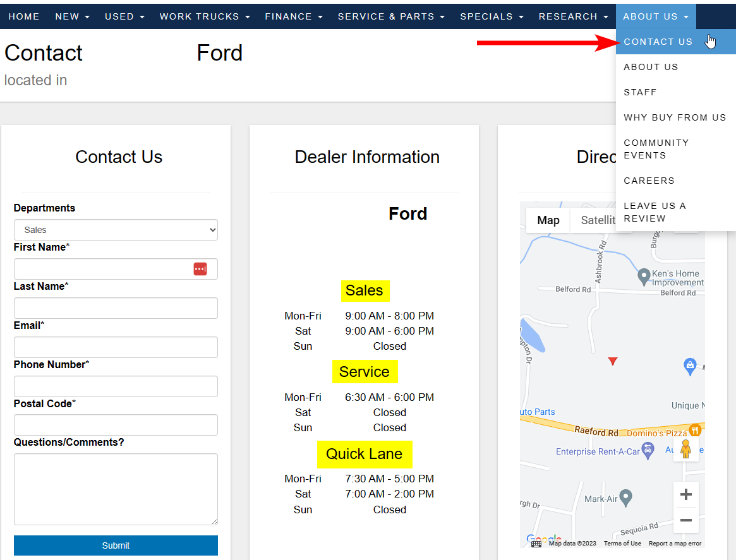Image resolution: width=736 pixels, height=560 pixels.
Task: Click the 'Map data ©2023' notice
Action: (572, 544)
